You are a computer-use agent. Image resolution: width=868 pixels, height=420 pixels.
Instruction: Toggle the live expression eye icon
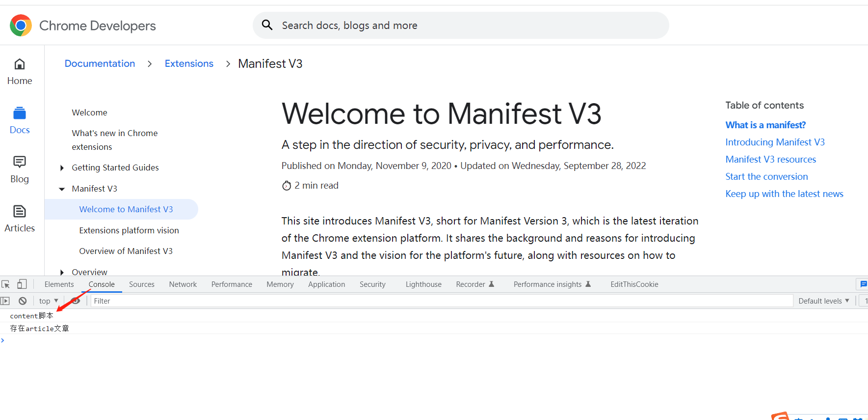pos(75,300)
